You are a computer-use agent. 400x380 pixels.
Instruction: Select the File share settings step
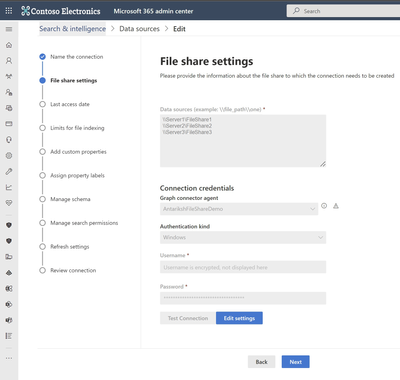click(68, 80)
